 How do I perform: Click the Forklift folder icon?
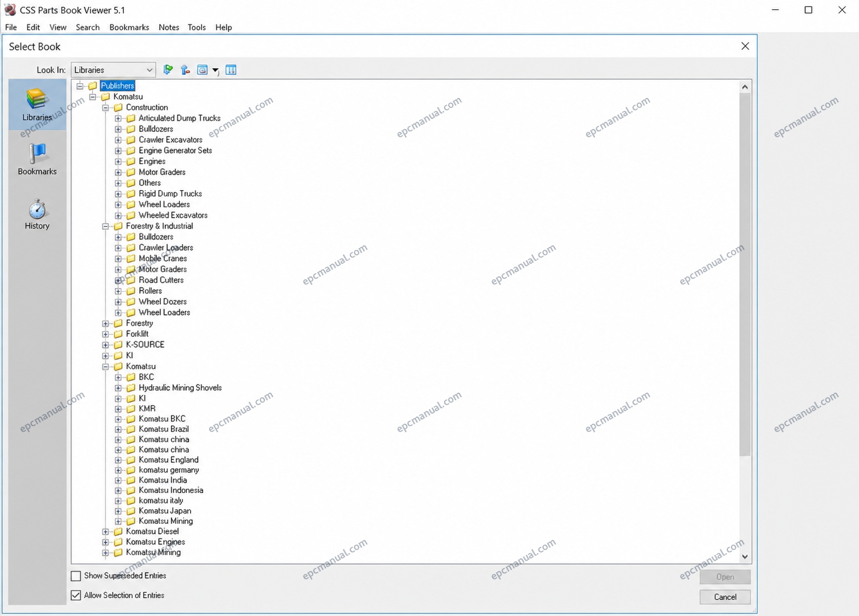tap(118, 334)
